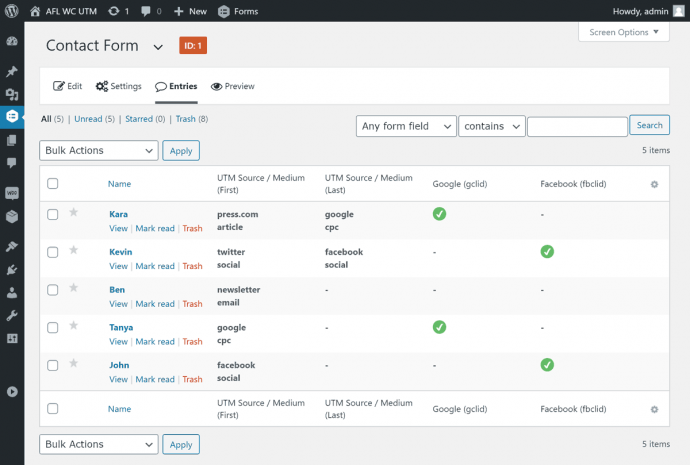
Task: Click the top Apply button
Action: pyautogui.click(x=181, y=150)
